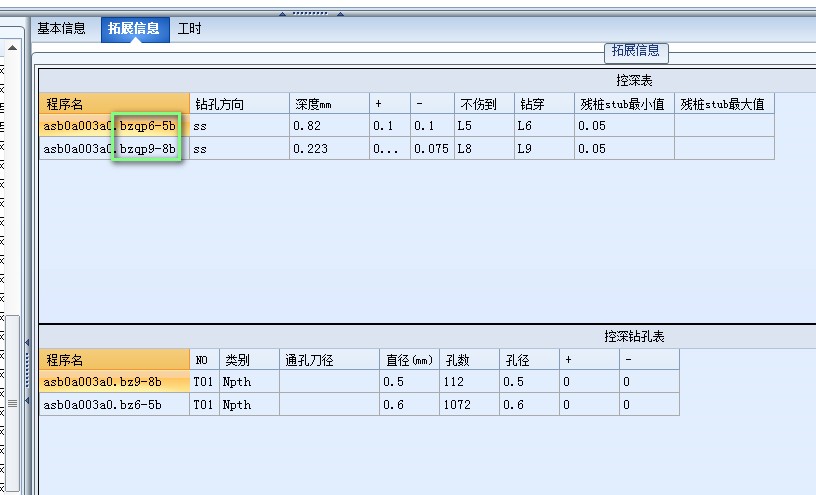Click the L9 钻穿 cell
The image size is (816, 495).
(x=544, y=148)
